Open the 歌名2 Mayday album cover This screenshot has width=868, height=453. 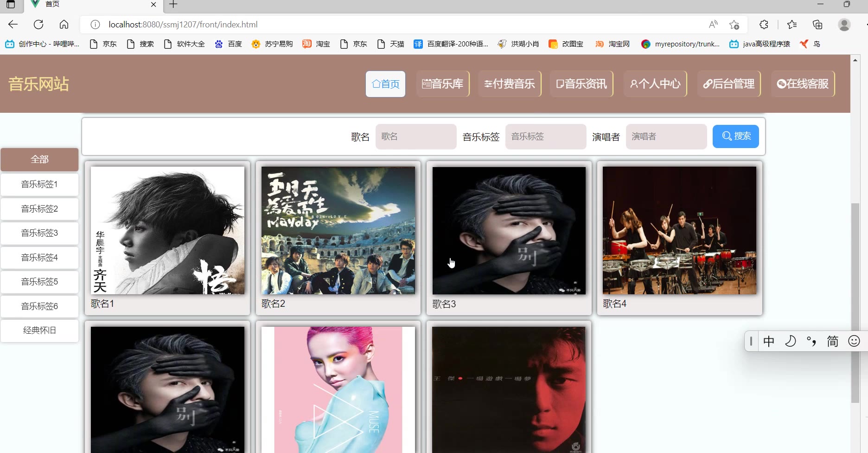338,230
